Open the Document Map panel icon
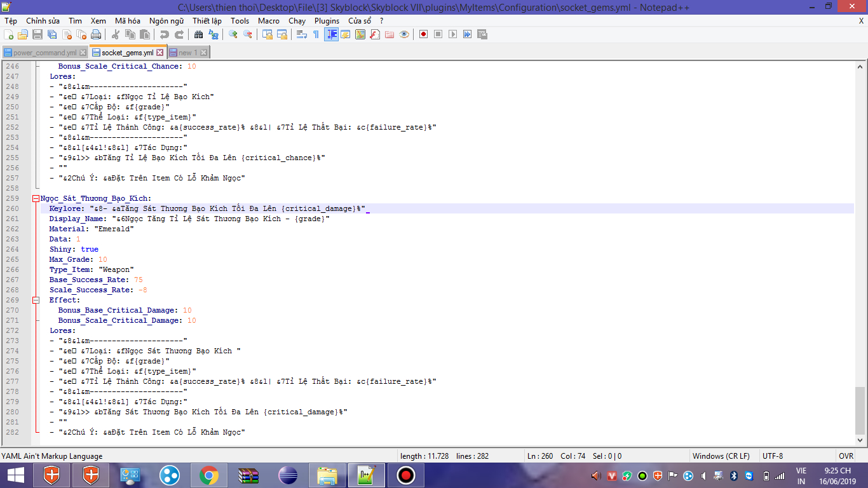 360,34
